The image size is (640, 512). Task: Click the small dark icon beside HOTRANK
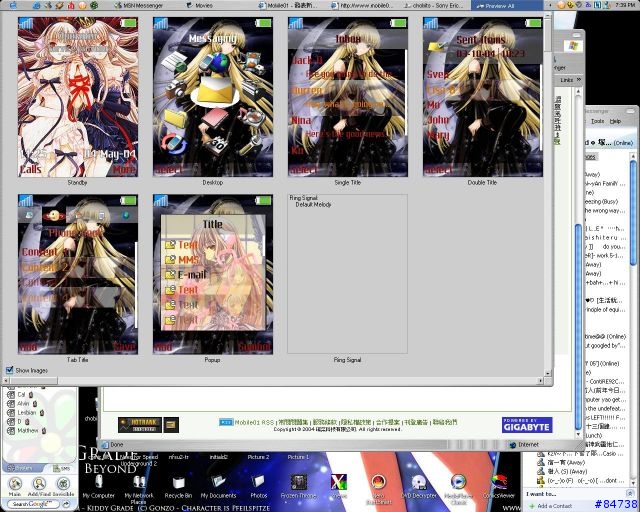[x=171, y=425]
